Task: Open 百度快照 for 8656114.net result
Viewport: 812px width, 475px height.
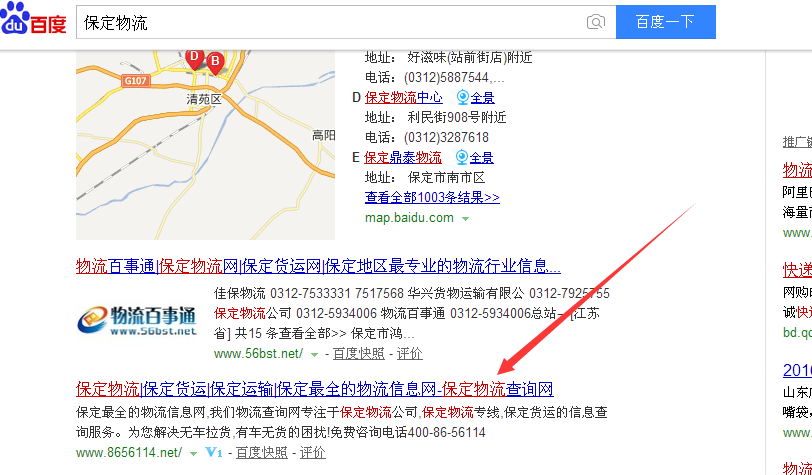Action: coord(262,453)
